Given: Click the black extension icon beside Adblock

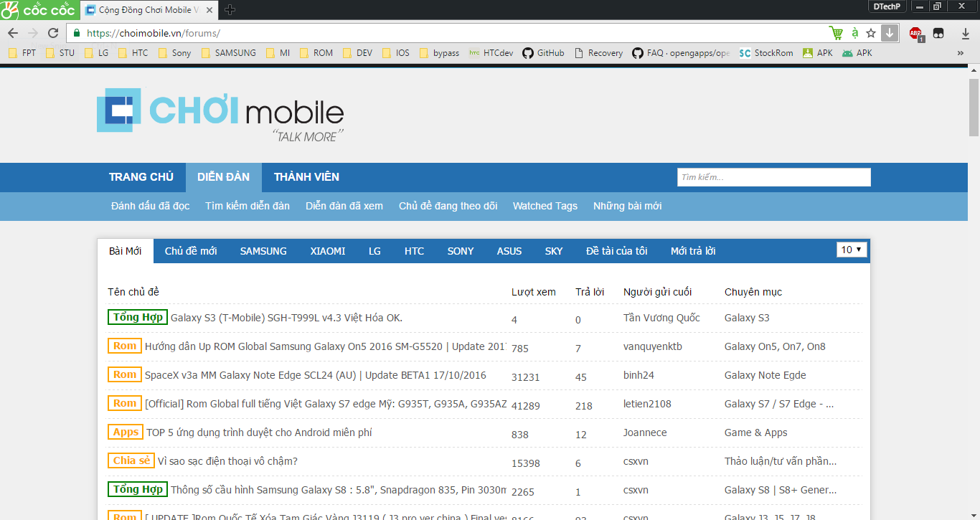Looking at the screenshot, I should coord(938,33).
